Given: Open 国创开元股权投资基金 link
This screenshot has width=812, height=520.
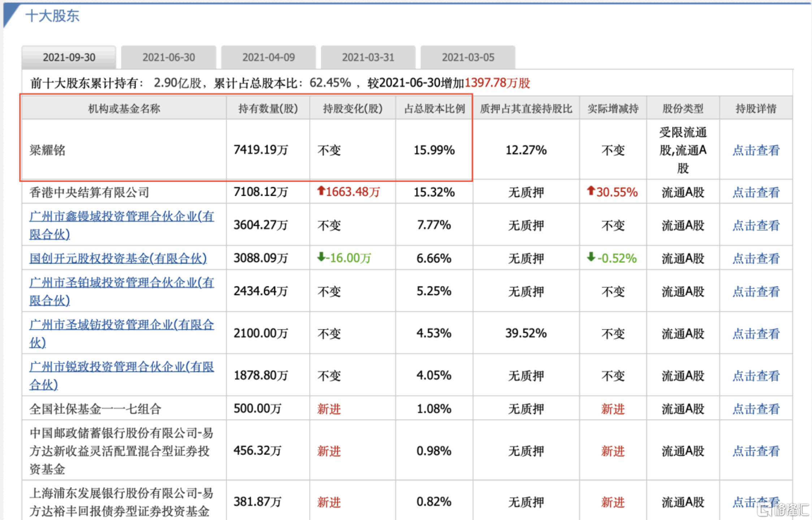Looking at the screenshot, I should [x=118, y=258].
